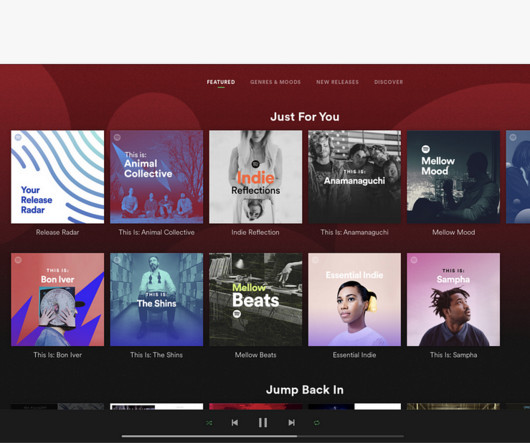The height and width of the screenshot is (443, 530).
Task: Skip to previous track
Action: click(235, 423)
